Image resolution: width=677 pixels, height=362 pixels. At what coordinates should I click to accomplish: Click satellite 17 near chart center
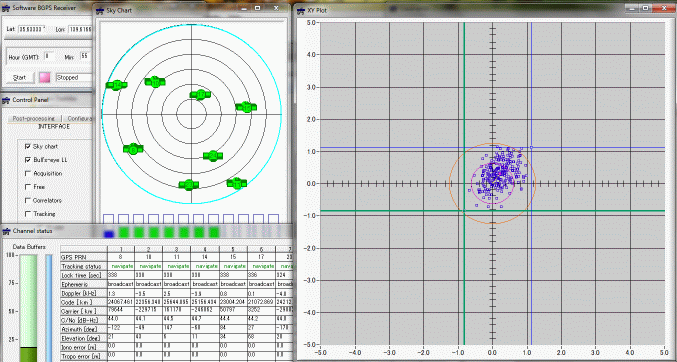coord(200,95)
